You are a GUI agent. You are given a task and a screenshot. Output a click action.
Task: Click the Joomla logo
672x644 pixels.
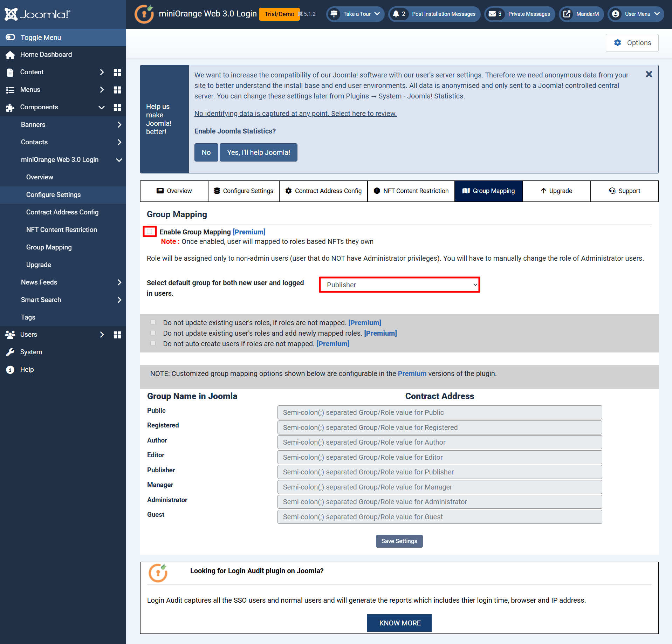click(37, 14)
